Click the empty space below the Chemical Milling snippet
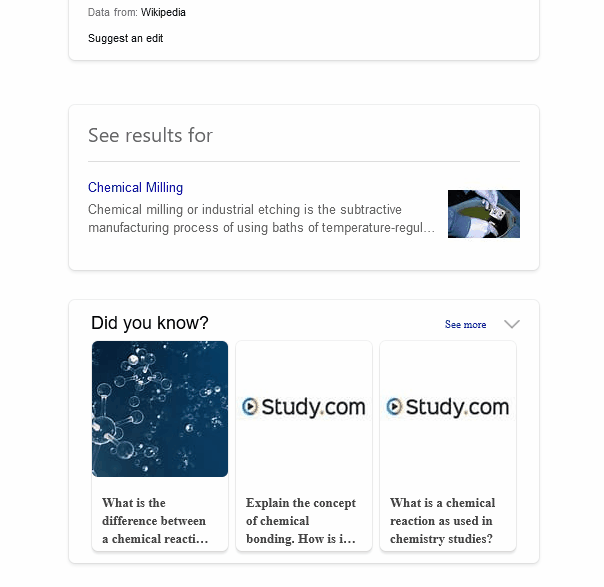The height and width of the screenshot is (587, 604). [260, 253]
